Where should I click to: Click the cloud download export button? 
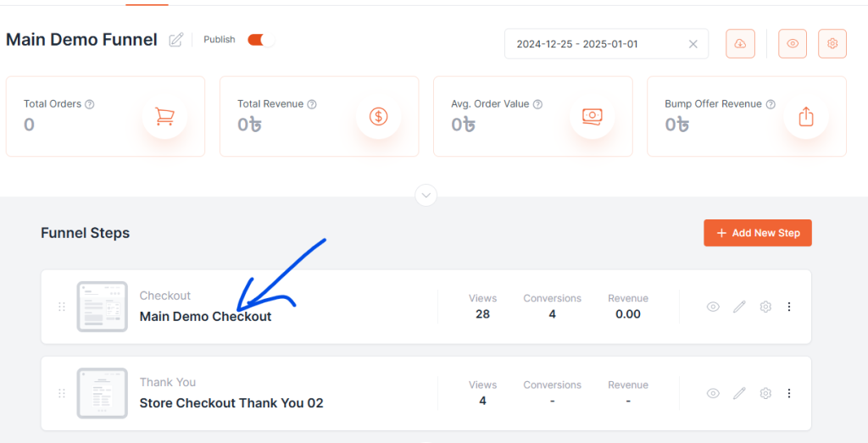coord(740,44)
